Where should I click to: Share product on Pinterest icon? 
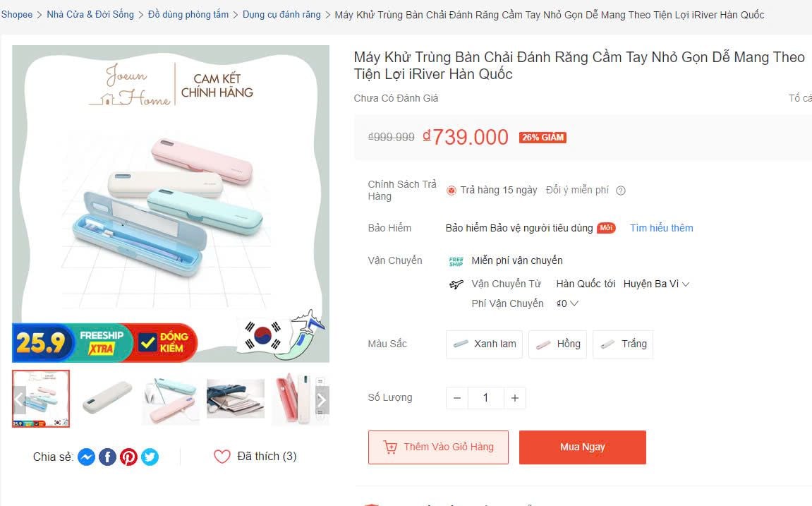tap(128, 457)
